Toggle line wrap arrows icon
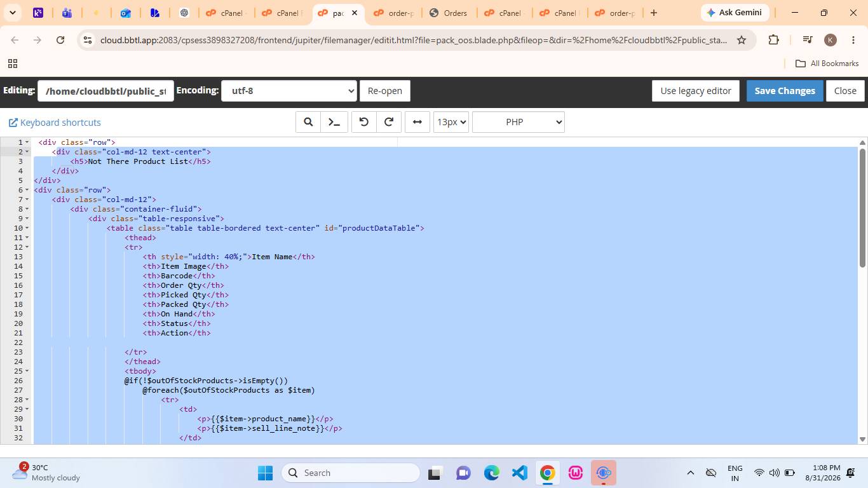The width and height of the screenshot is (868, 488). point(417,122)
